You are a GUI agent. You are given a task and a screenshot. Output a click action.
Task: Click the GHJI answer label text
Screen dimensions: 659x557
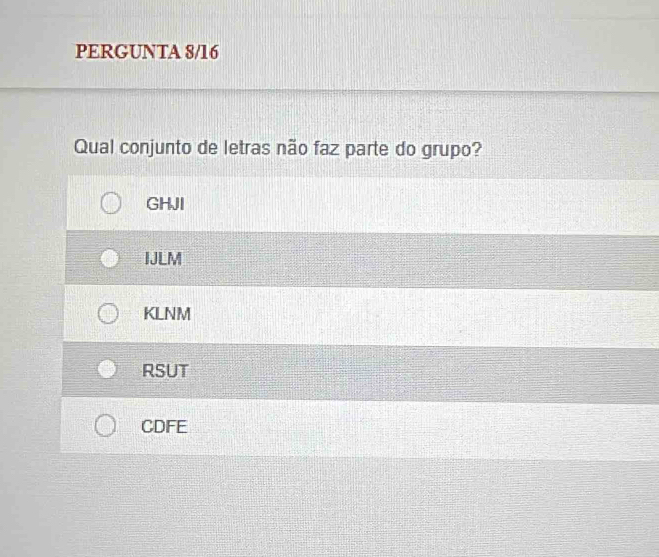(166, 204)
